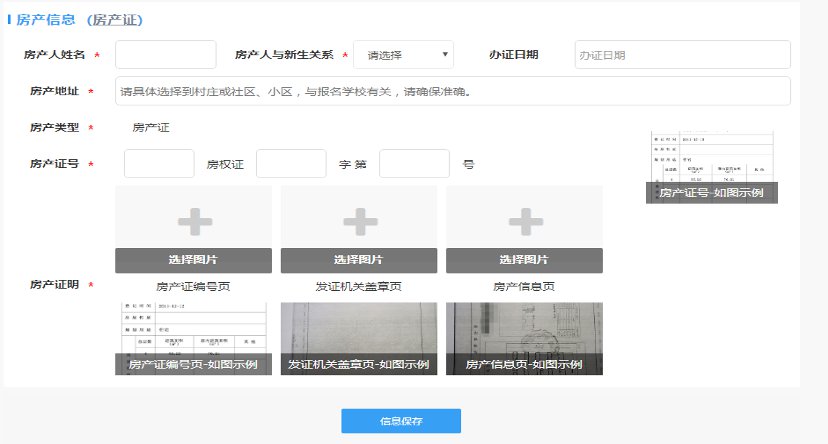Image resolution: width=828 pixels, height=444 pixels.
Task: Open the 发证机关盖章页-如图示例 sample image
Action: [x=359, y=339]
